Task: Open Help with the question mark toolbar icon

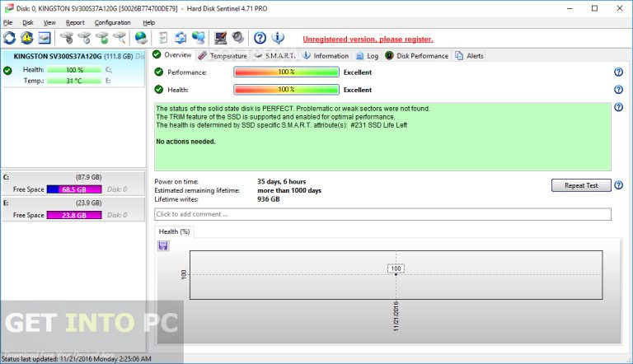Action: click(260, 38)
